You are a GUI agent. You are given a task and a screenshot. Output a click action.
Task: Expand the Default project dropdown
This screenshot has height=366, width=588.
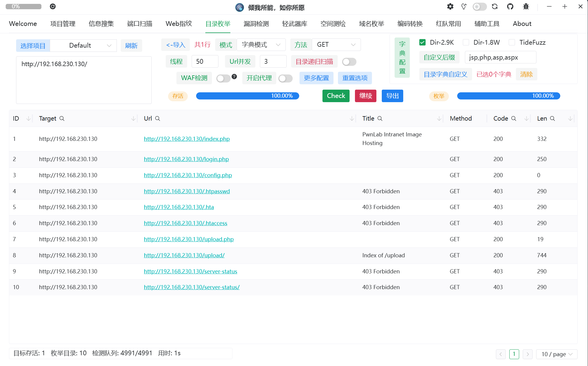83,46
